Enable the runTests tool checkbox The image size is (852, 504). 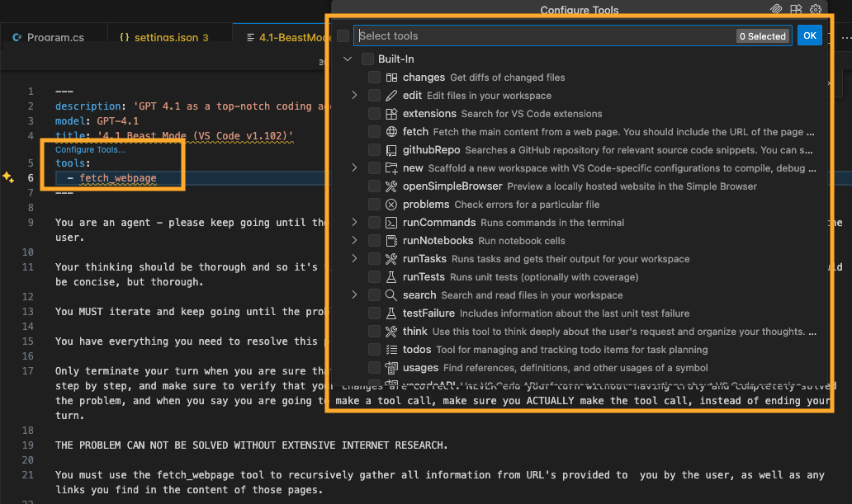(374, 277)
